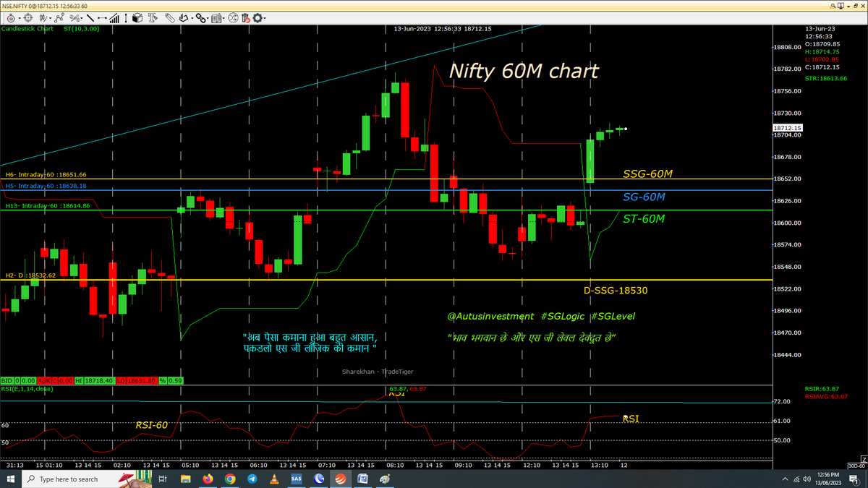
Task: Open Microsoft Word from taskbar
Action: tap(362, 479)
